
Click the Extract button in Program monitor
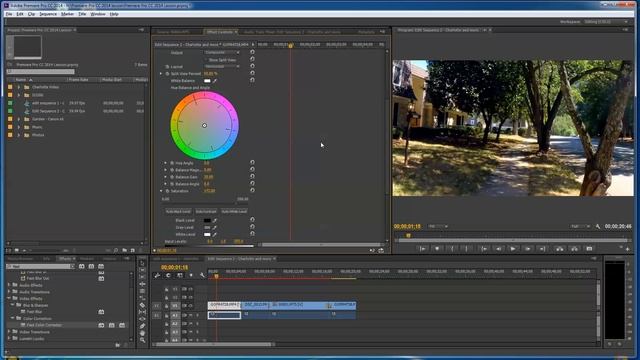pos(574,248)
